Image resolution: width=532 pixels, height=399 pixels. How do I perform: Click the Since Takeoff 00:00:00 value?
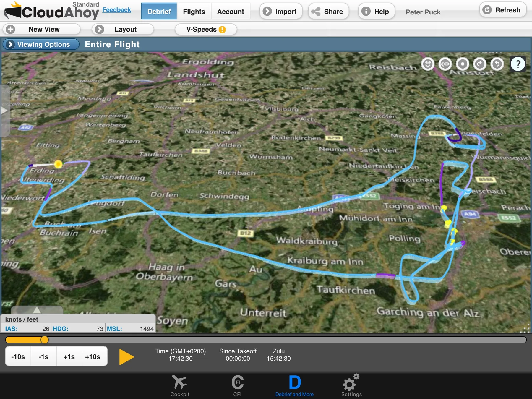pyautogui.click(x=238, y=359)
